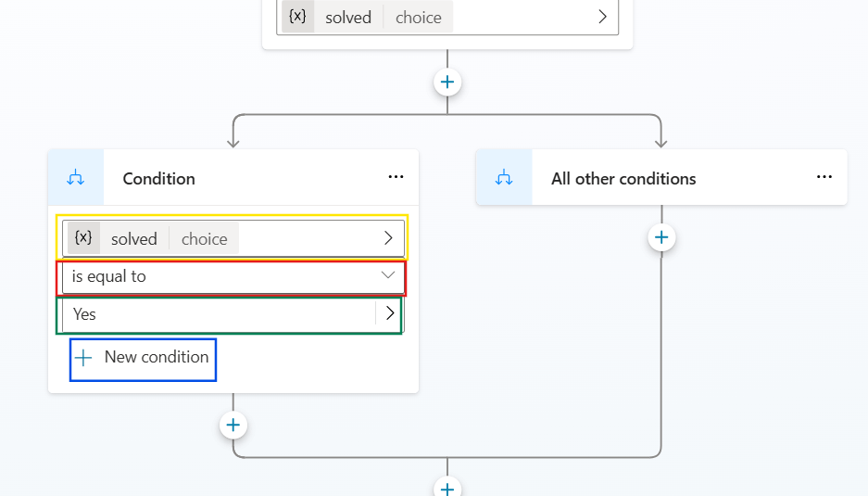Open the Condition node's three-dot menu
Image resolution: width=868 pixels, height=496 pixels.
click(396, 177)
